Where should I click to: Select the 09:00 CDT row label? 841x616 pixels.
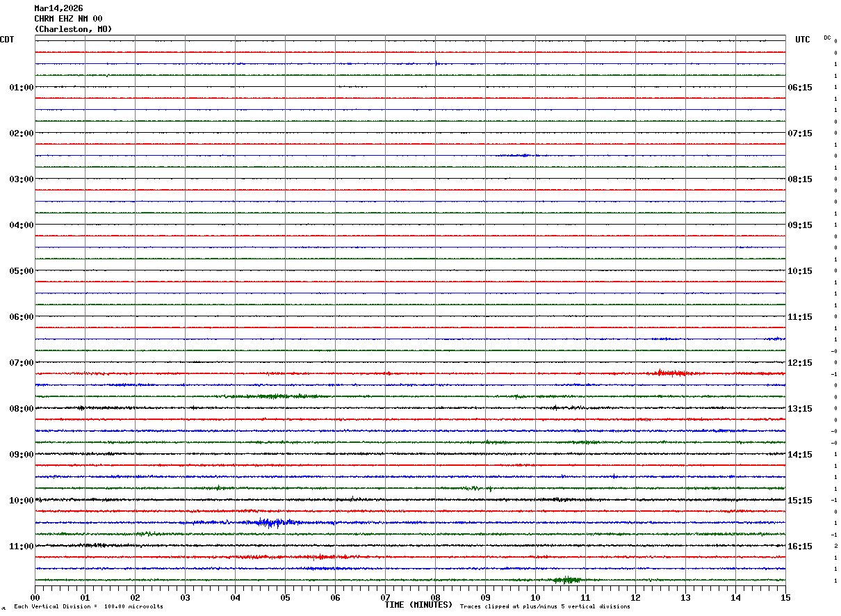tap(22, 455)
